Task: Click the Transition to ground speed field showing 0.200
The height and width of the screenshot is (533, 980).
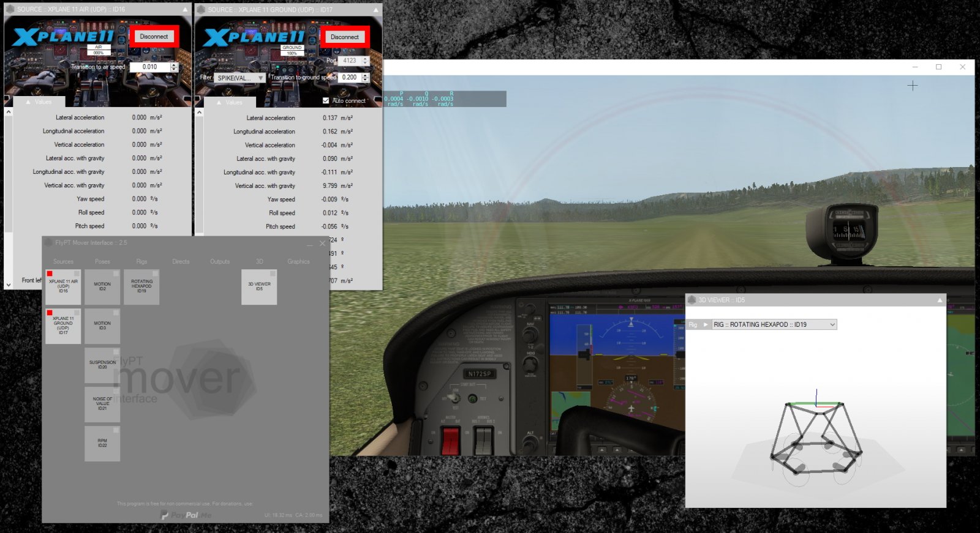Action: (350, 78)
